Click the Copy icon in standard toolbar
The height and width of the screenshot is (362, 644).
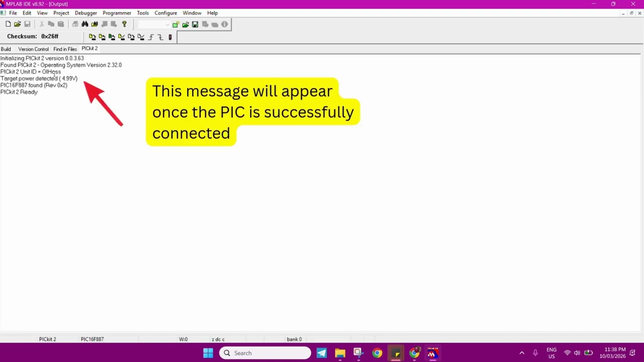(x=51, y=24)
